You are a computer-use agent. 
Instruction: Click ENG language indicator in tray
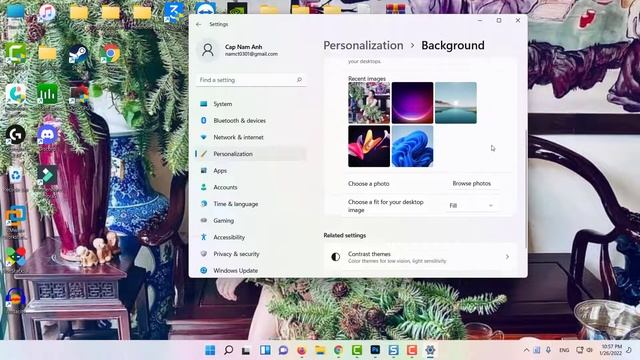pyautogui.click(x=564, y=350)
